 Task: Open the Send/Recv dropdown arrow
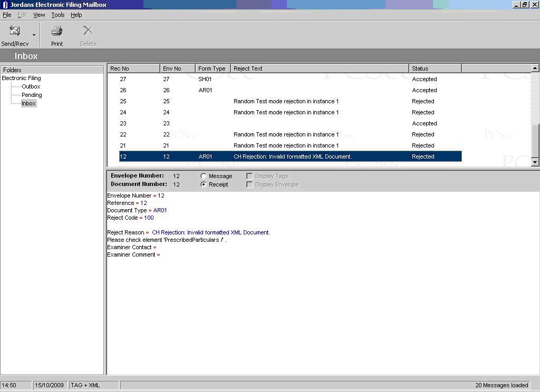click(x=34, y=35)
